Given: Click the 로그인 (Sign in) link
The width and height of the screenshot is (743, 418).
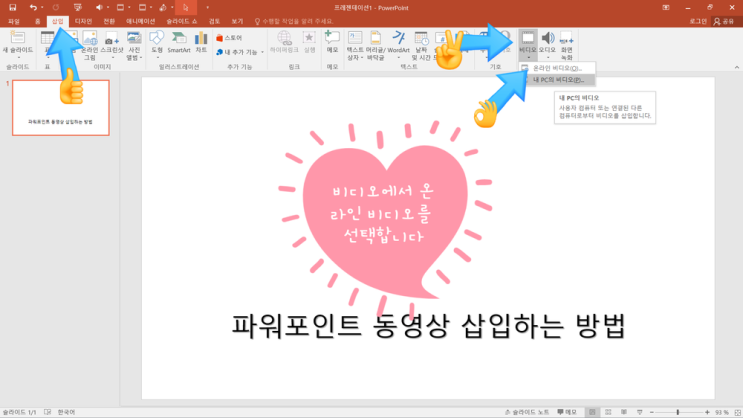Looking at the screenshot, I should coord(698,21).
